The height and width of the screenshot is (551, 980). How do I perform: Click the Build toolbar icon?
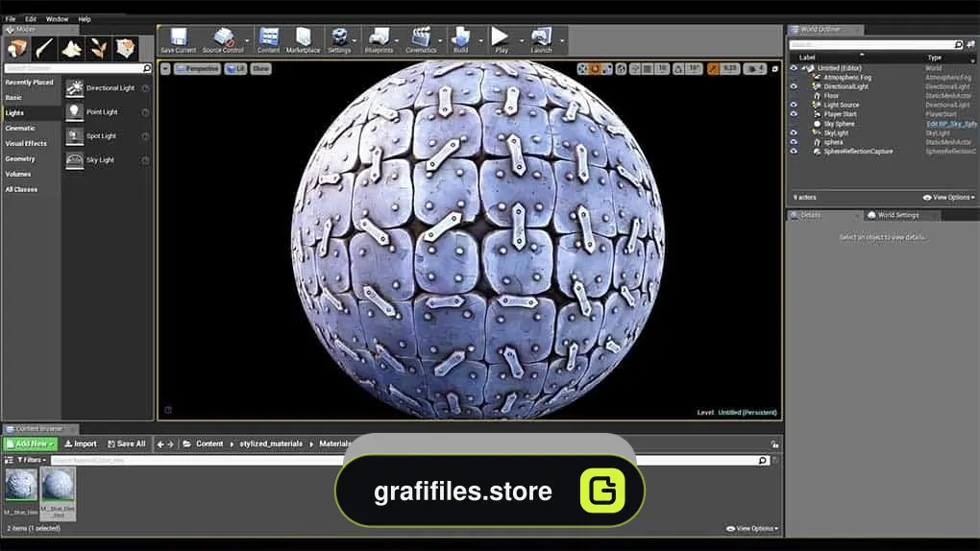pos(460,37)
